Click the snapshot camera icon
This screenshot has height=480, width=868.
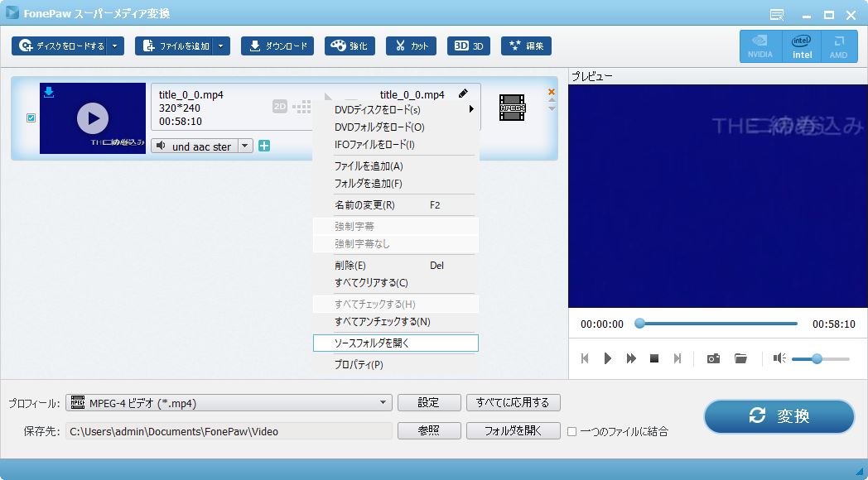click(x=713, y=358)
